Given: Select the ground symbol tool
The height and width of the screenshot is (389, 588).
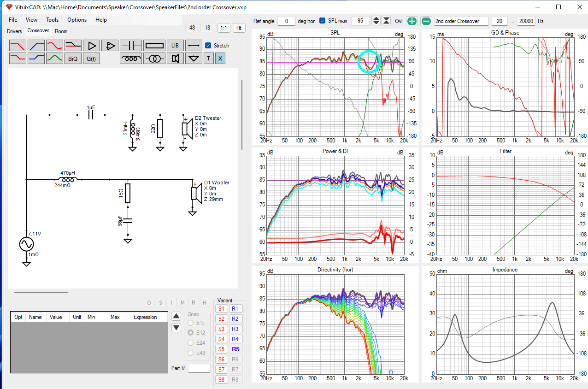Looking at the screenshot, I should pos(194,58).
